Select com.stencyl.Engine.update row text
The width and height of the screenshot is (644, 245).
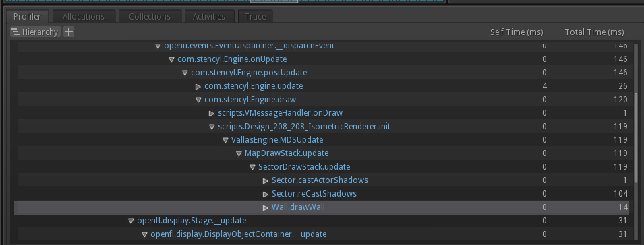[254, 86]
